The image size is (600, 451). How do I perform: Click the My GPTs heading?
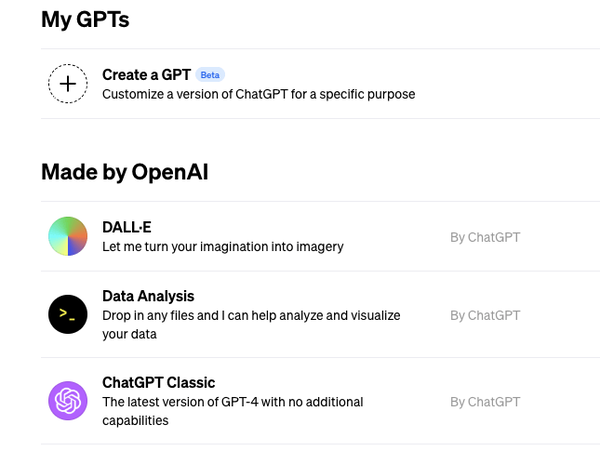click(85, 19)
